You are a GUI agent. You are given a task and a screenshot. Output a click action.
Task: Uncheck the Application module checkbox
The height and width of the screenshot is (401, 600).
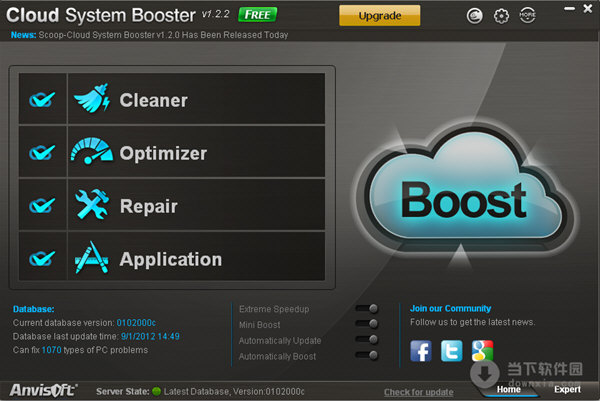42,258
